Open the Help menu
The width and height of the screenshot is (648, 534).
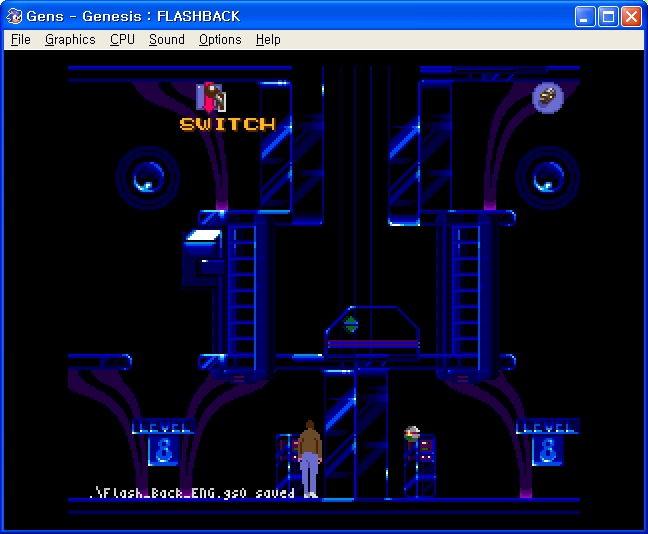coord(268,40)
